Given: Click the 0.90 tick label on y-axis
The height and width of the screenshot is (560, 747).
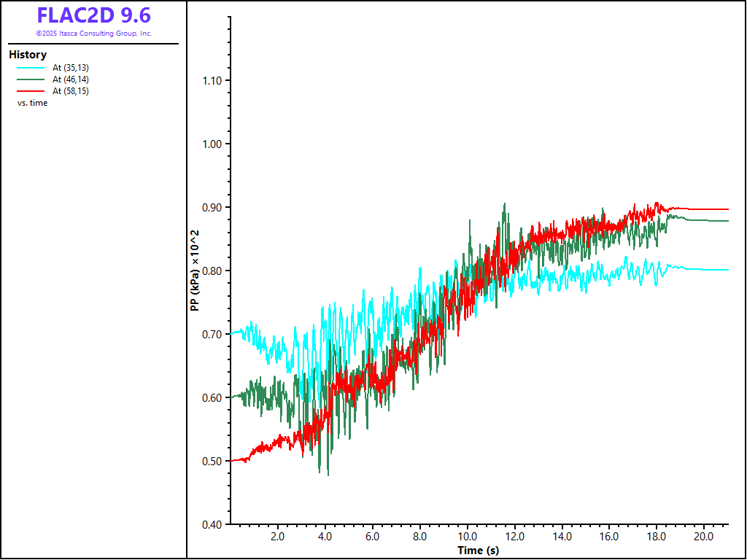Looking at the screenshot, I should pyautogui.click(x=213, y=207).
